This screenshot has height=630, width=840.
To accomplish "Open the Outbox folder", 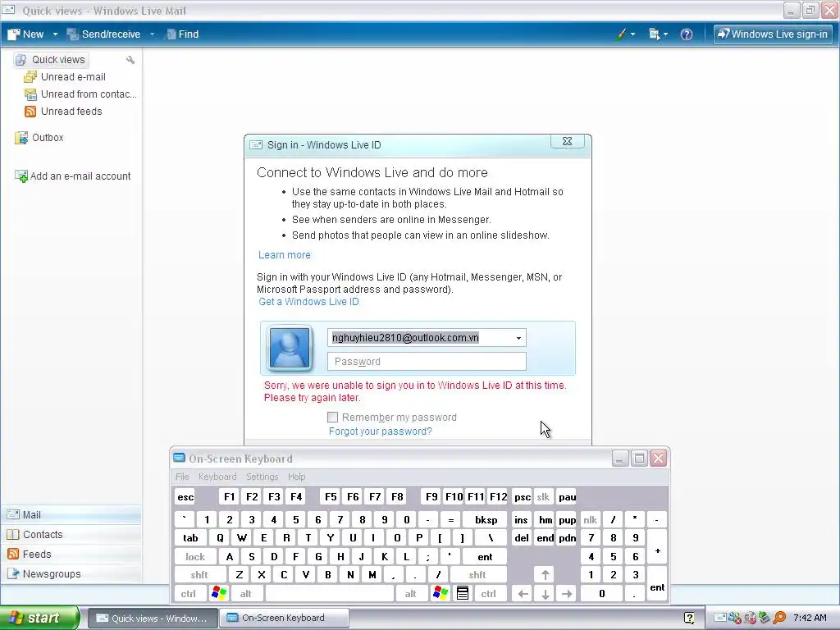I will (x=39, y=138).
